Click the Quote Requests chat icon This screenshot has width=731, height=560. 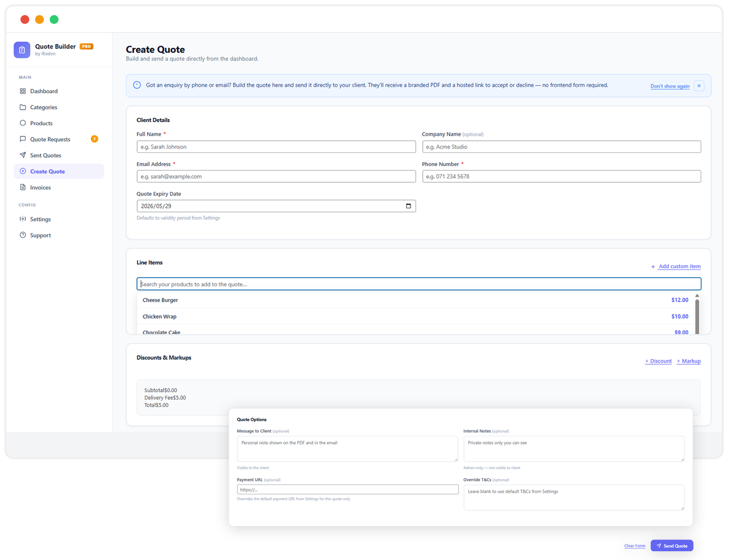pyautogui.click(x=23, y=139)
